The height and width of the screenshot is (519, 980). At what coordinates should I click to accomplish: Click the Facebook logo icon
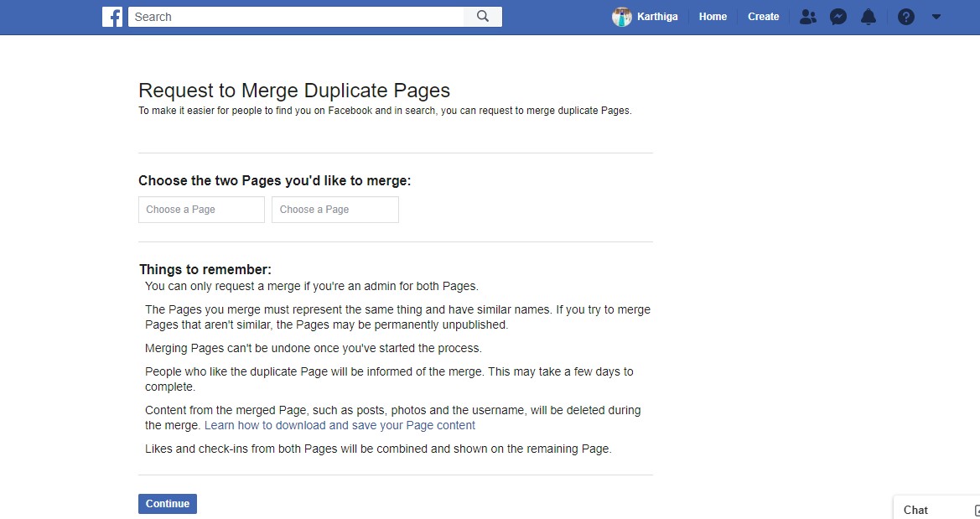[112, 17]
